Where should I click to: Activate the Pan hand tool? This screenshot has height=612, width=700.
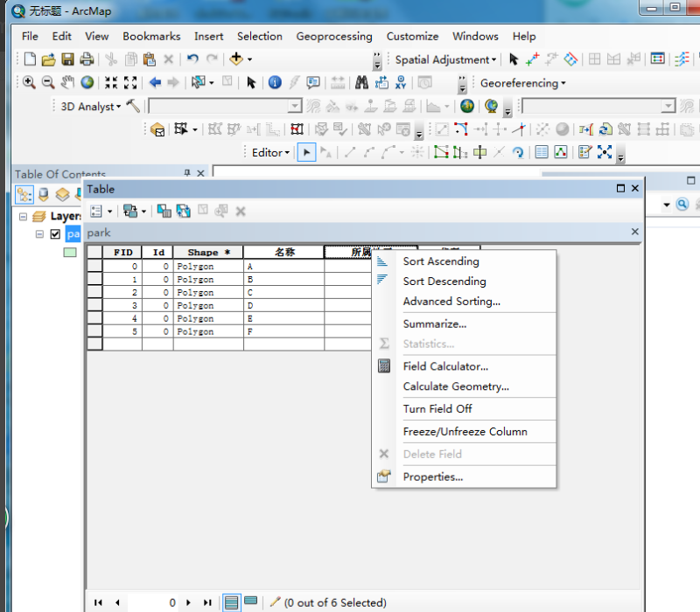tap(67, 82)
